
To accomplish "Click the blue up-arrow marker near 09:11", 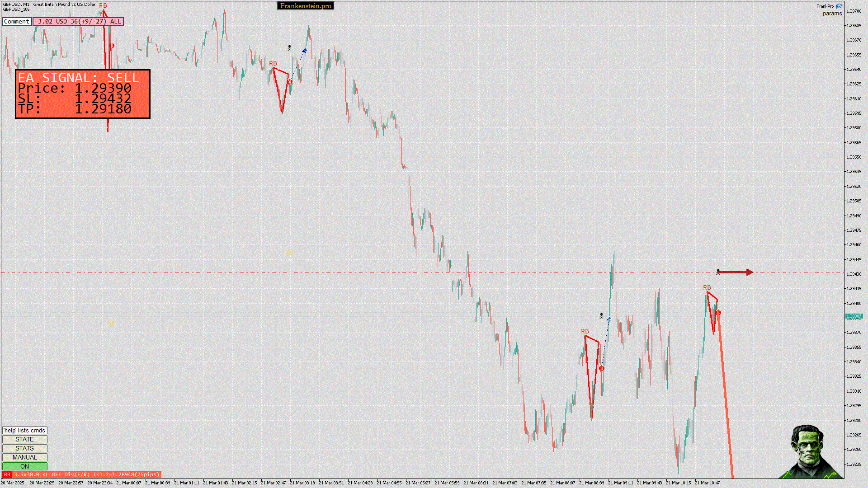I will coord(609,319).
